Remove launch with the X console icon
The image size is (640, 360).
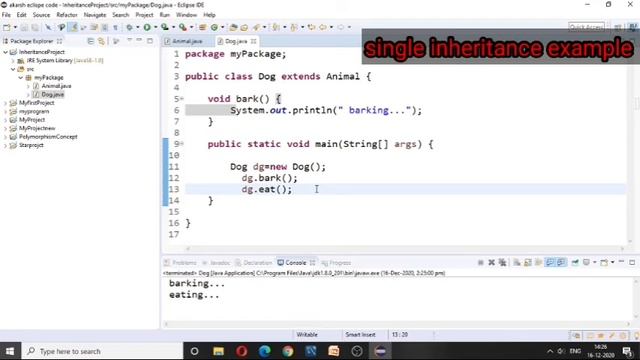[491, 262]
